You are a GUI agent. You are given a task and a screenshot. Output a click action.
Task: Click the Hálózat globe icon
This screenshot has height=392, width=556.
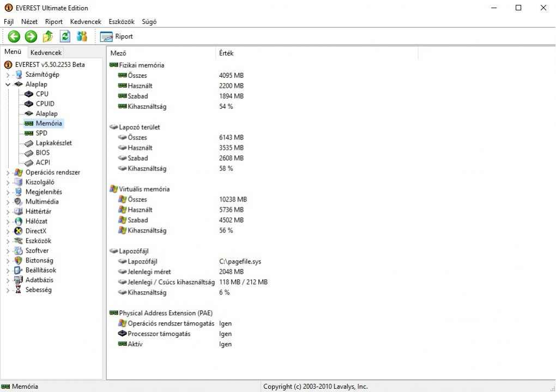[19, 222]
